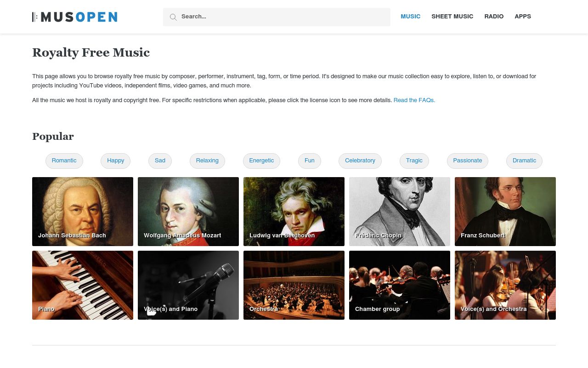The height and width of the screenshot is (368, 588).
Task: Select the Romantic mood tag
Action: coord(64,161)
